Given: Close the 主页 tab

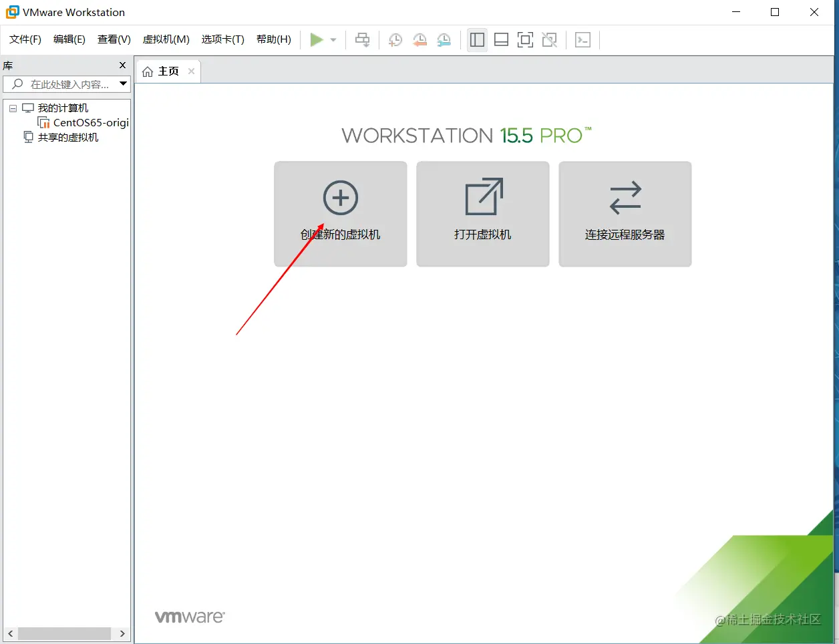Looking at the screenshot, I should (x=192, y=71).
